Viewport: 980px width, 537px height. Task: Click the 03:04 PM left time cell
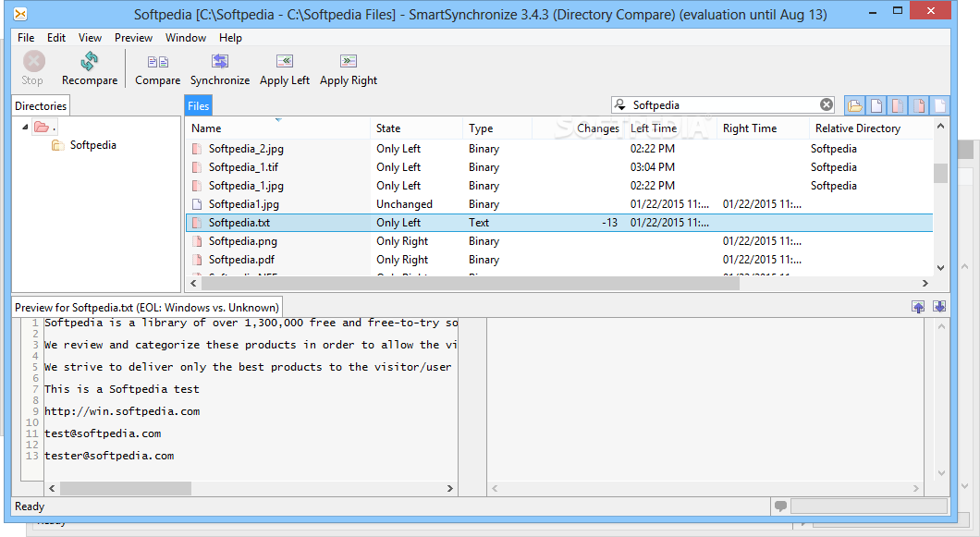coord(652,167)
